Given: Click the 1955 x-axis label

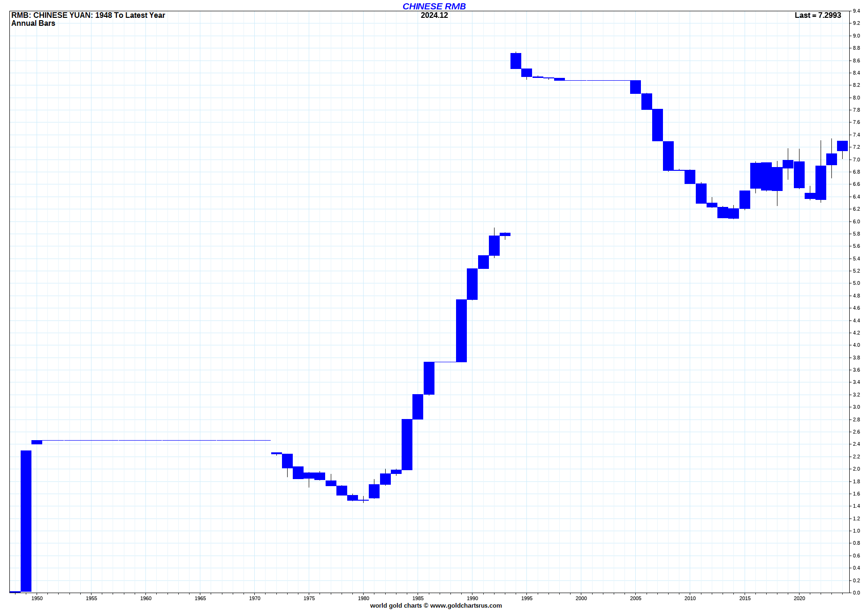Looking at the screenshot, I should (91, 598).
